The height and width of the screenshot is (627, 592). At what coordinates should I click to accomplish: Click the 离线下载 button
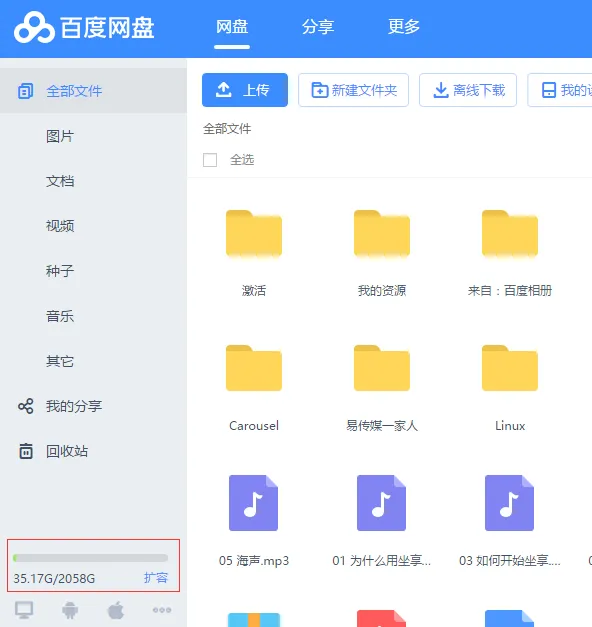tap(468, 90)
